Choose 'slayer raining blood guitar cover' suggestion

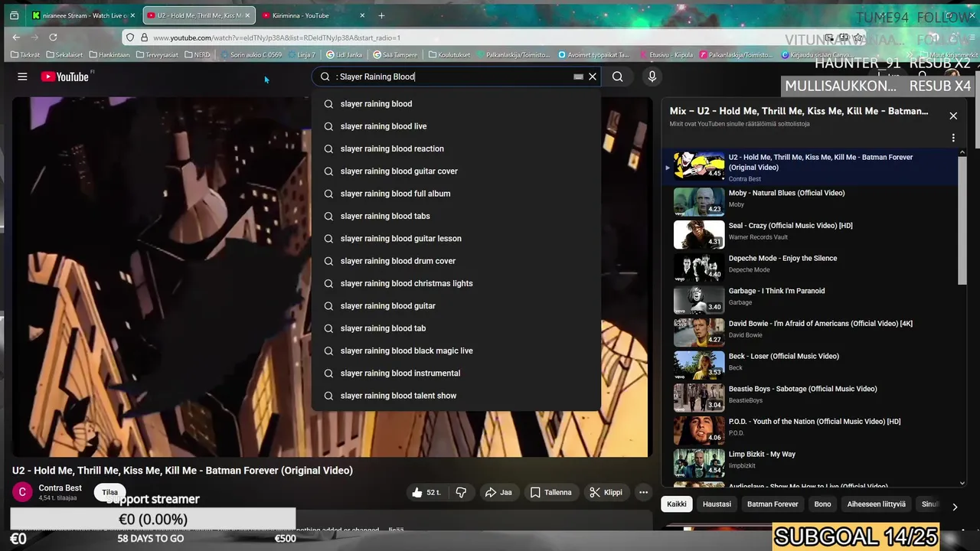coord(456,171)
